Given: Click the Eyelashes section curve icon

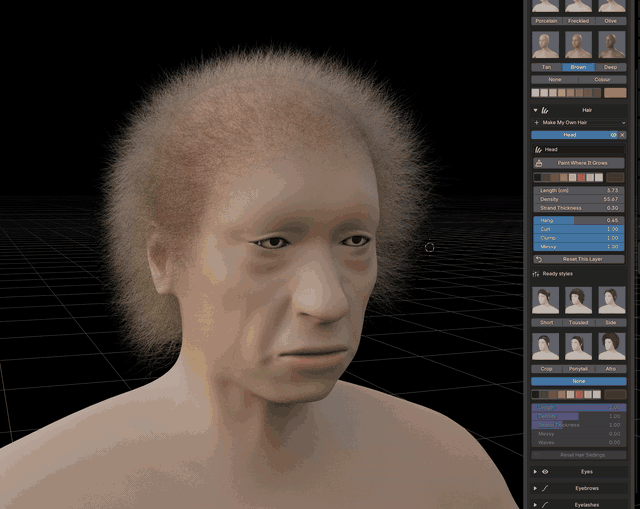Looking at the screenshot, I should pyautogui.click(x=545, y=505).
